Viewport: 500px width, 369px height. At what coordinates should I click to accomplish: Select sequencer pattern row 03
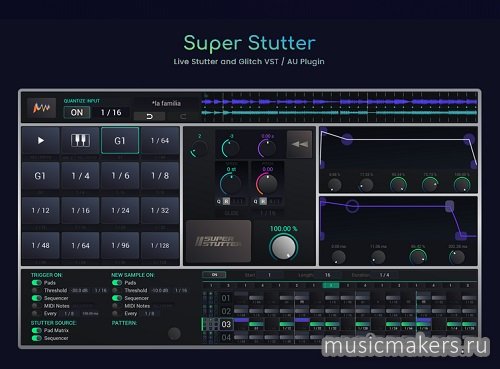click(x=226, y=324)
